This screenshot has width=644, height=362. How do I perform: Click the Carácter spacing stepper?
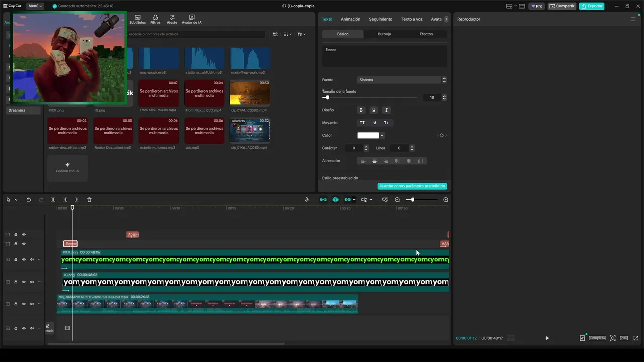click(x=366, y=148)
